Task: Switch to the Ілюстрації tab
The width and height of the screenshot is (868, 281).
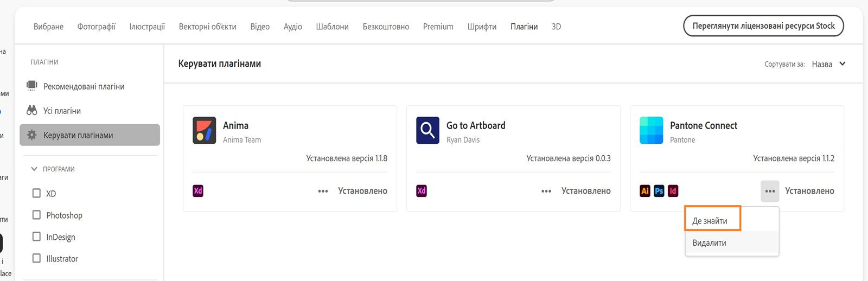Action: click(147, 27)
